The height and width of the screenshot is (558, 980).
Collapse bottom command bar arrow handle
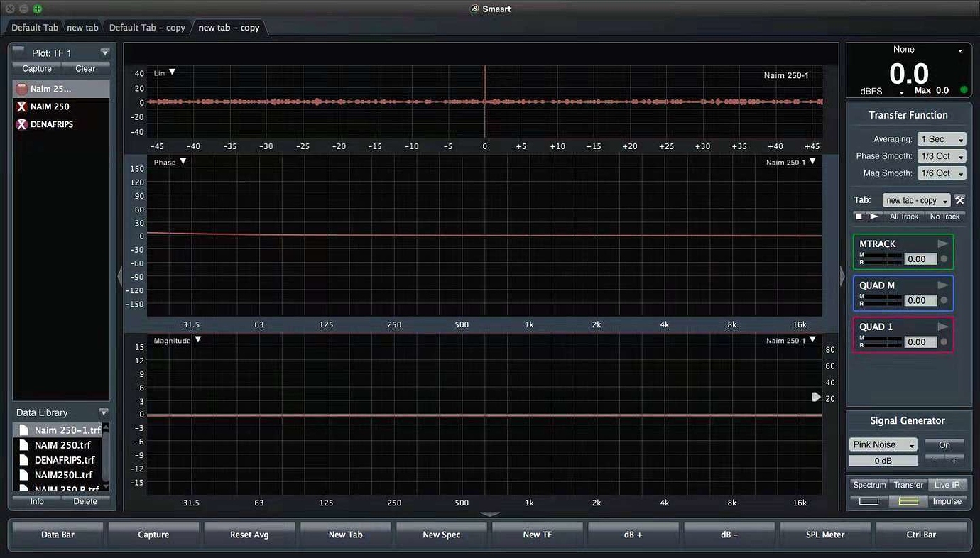pos(490,515)
